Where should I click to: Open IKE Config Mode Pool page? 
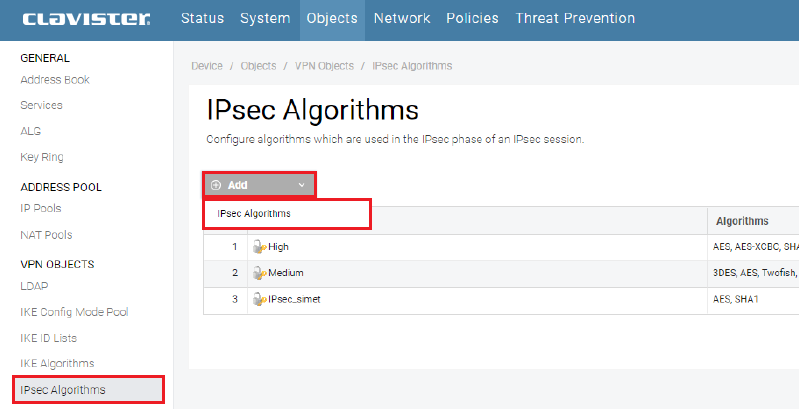(x=74, y=312)
